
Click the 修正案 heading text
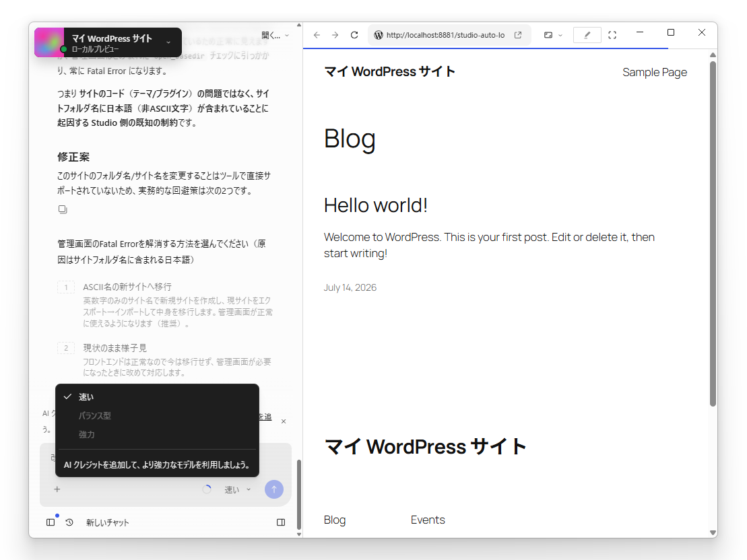73,157
